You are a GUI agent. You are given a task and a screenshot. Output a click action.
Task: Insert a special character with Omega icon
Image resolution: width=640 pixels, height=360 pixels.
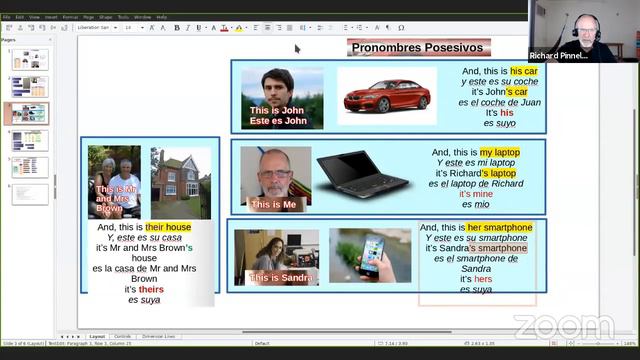pyautogui.click(x=401, y=28)
